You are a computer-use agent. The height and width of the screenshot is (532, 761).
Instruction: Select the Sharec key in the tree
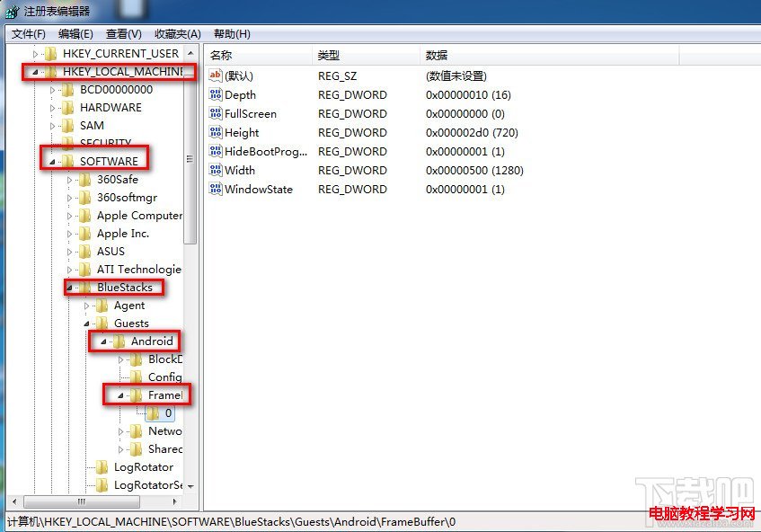pyautogui.click(x=165, y=449)
